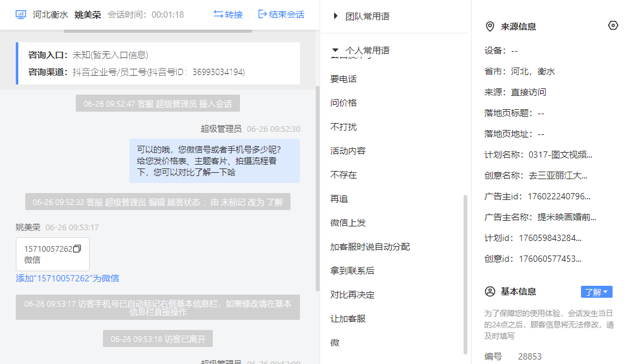Click the 编号 value 28853

tap(529, 356)
